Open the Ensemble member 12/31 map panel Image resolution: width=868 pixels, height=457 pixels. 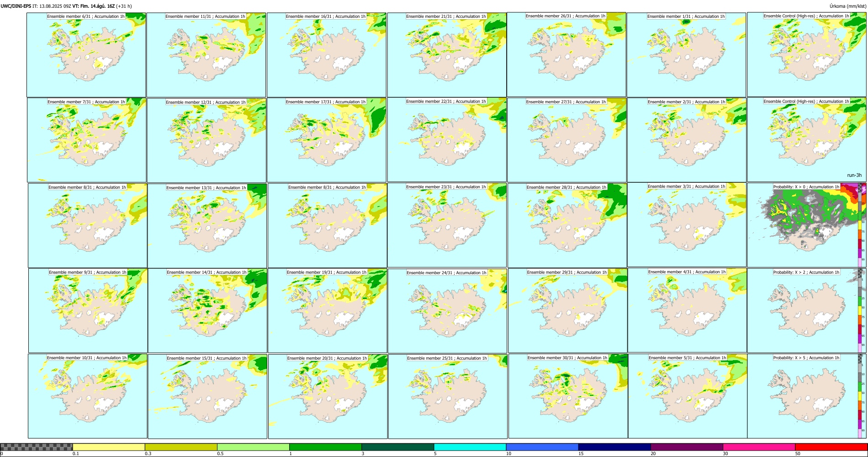pyautogui.click(x=206, y=140)
